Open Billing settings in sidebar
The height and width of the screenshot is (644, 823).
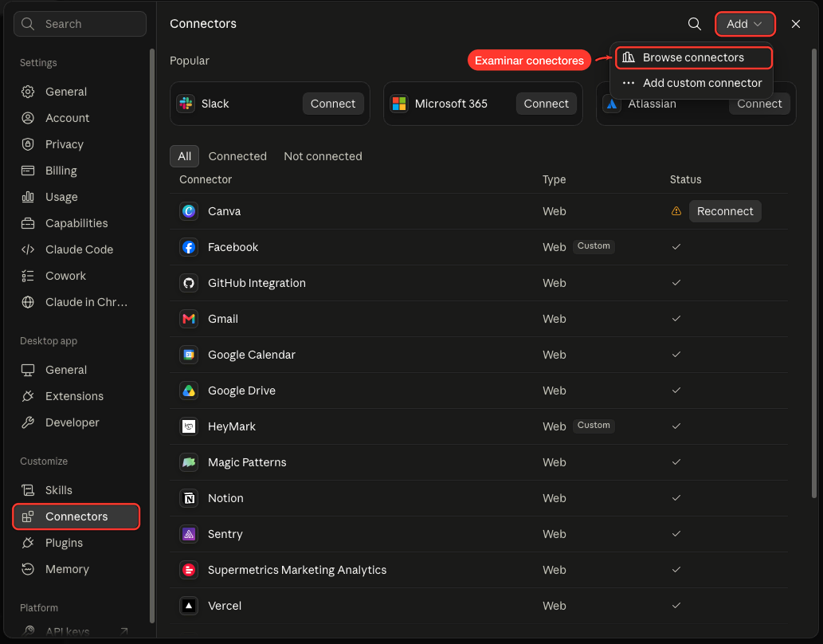click(x=76, y=171)
